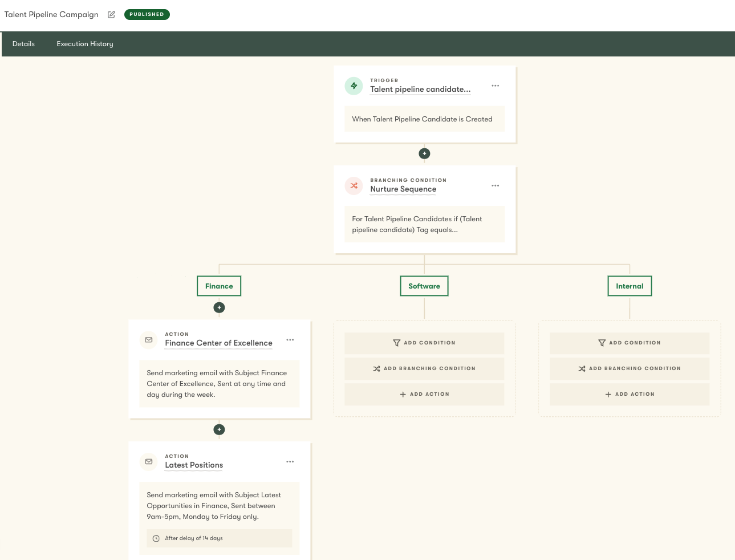Image resolution: width=735 pixels, height=560 pixels.
Task: Select the Internal branch label
Action: point(630,286)
